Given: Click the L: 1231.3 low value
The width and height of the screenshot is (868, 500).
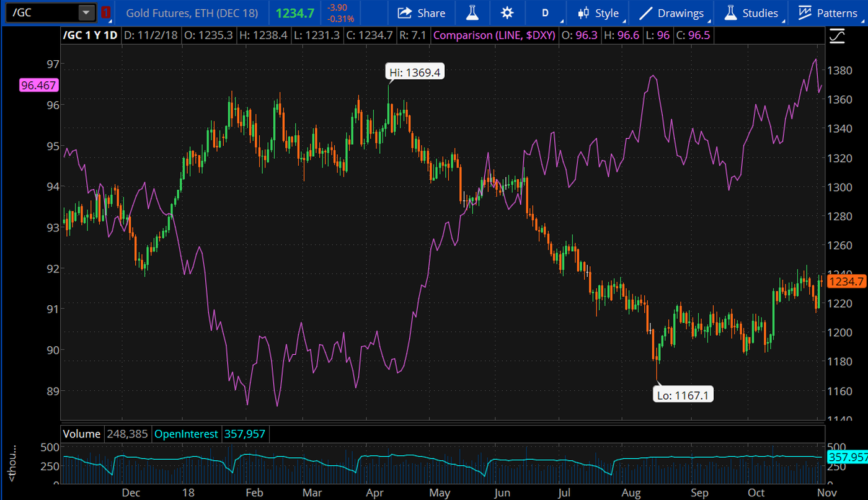Looking at the screenshot, I should 316,35.
